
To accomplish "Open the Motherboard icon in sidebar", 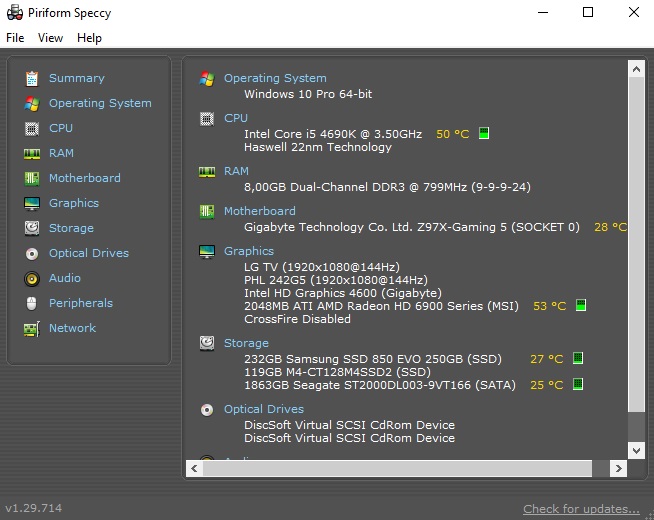I will pyautogui.click(x=31, y=178).
